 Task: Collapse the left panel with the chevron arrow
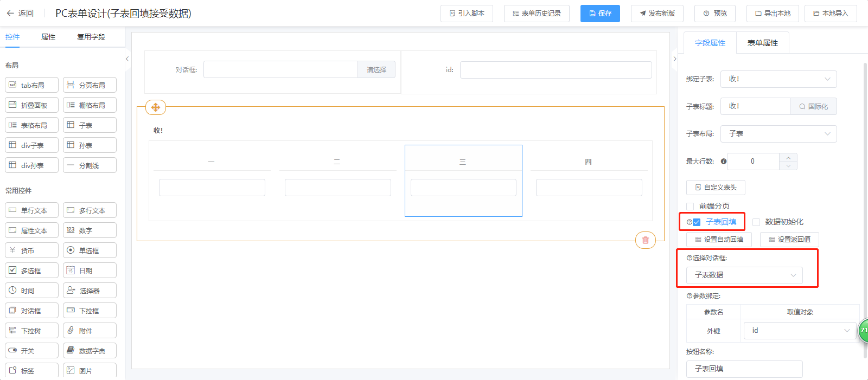coord(127,59)
